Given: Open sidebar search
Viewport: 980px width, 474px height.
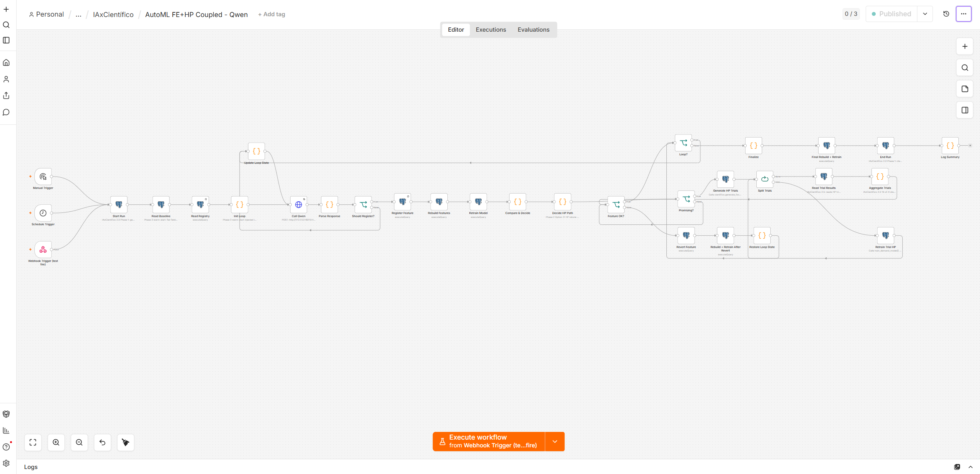Looking at the screenshot, I should point(6,25).
